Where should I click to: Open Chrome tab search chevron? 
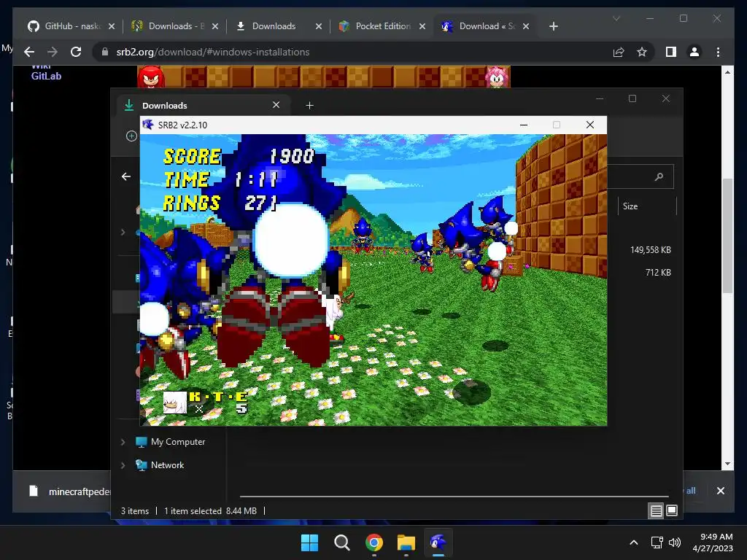pos(616,18)
